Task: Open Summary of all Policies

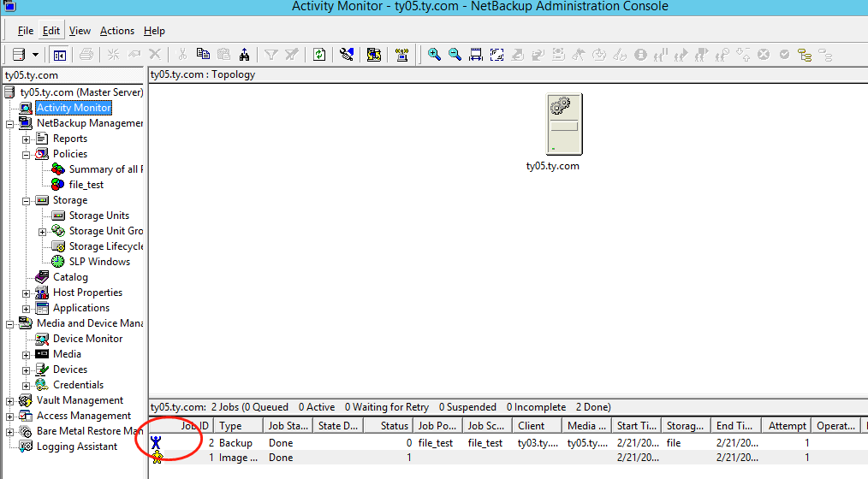Action: point(106,169)
